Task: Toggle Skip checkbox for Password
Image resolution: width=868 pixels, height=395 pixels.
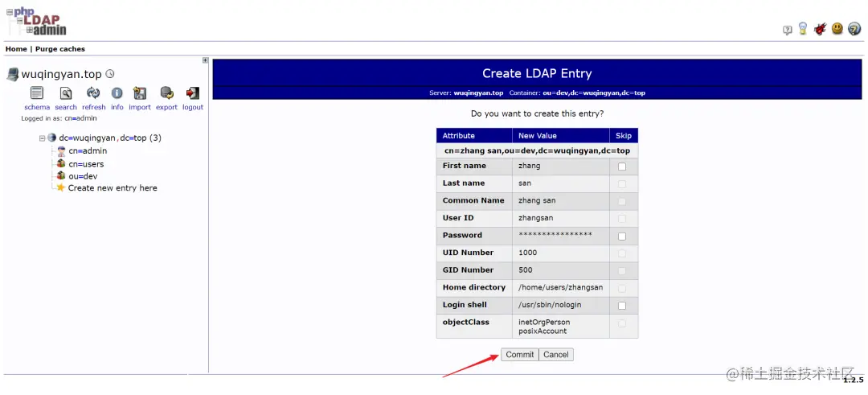Action: tap(622, 236)
